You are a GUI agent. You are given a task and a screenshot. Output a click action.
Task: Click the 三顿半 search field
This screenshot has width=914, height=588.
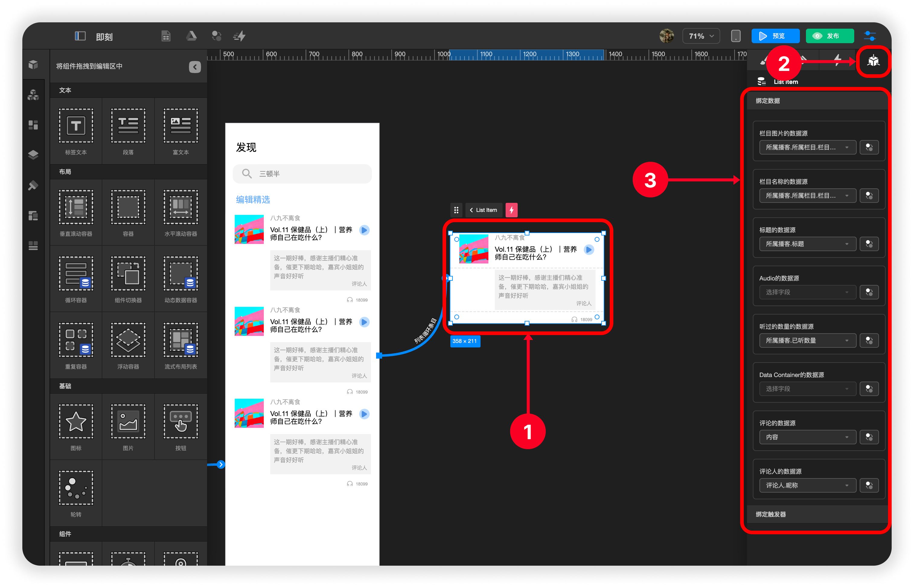click(302, 174)
